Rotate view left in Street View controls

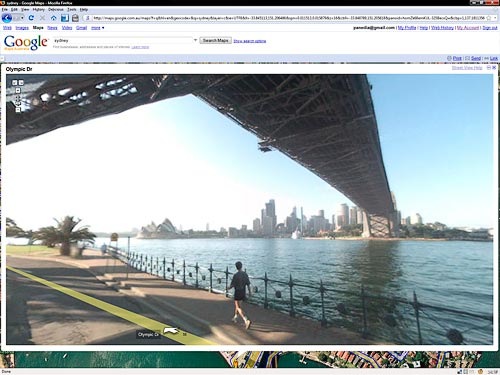tap(15, 82)
